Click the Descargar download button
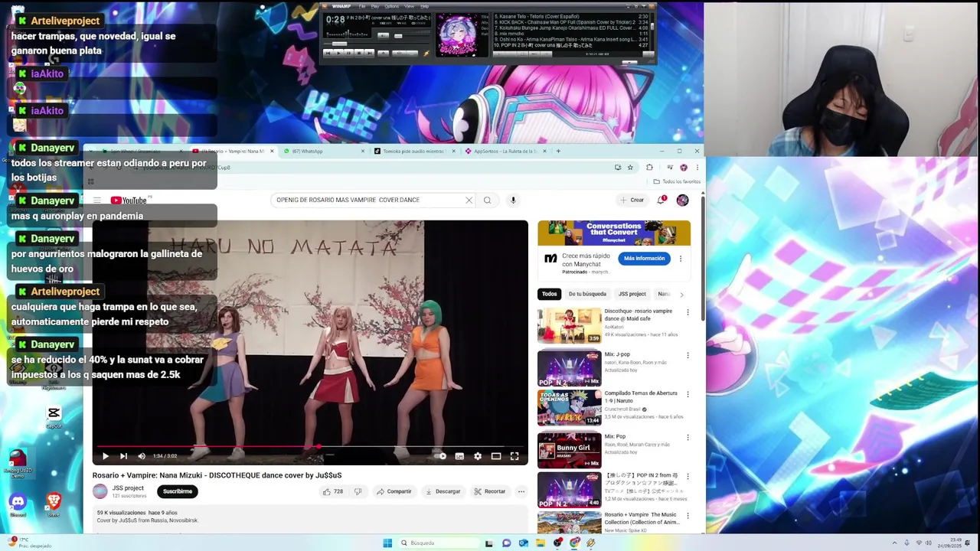Viewport: 980px width, 551px height. pos(443,491)
